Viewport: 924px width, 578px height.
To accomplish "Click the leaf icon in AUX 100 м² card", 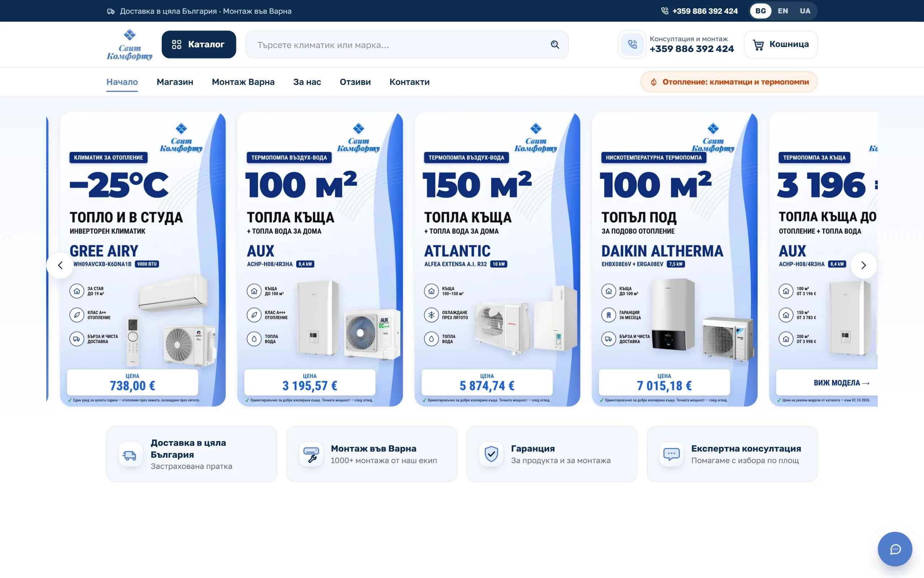I will click(254, 315).
